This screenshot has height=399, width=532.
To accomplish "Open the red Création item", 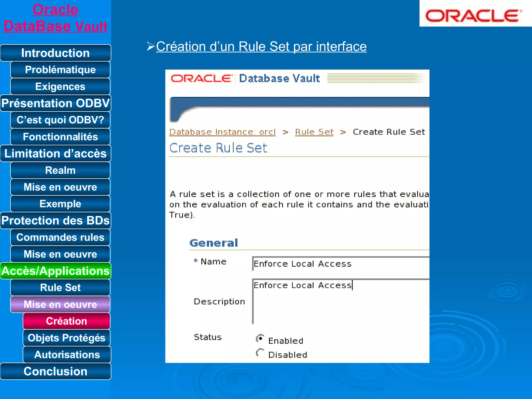I will click(x=66, y=321).
